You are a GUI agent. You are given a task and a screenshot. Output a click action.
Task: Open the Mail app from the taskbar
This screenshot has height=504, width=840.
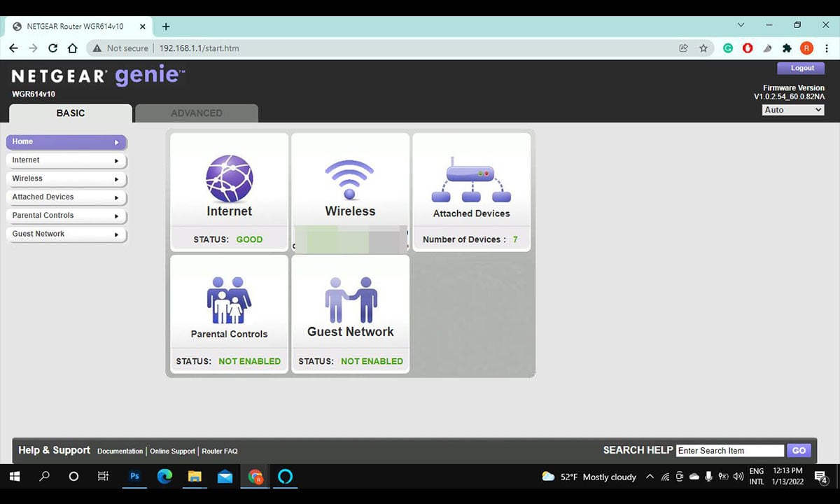coord(225,477)
